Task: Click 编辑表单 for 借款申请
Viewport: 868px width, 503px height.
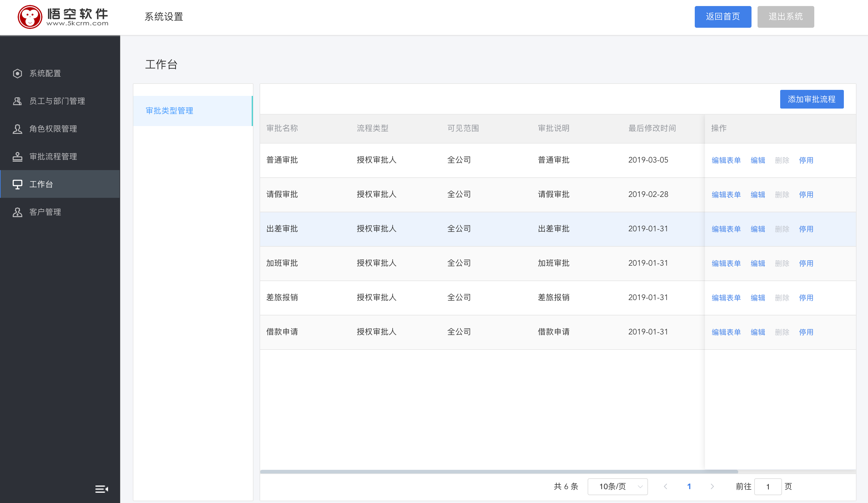Action: click(726, 332)
